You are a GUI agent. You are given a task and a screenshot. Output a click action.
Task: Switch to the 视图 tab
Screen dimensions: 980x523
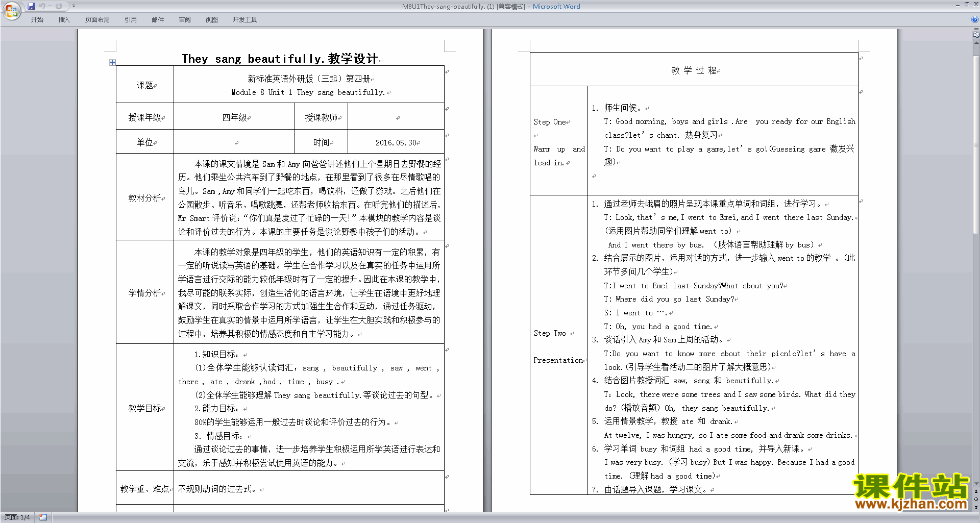(x=211, y=20)
